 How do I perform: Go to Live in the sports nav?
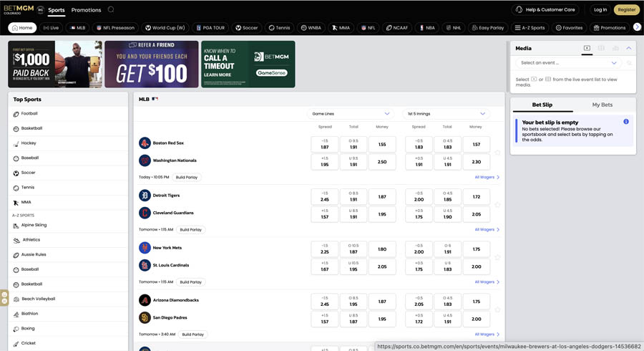coord(51,27)
